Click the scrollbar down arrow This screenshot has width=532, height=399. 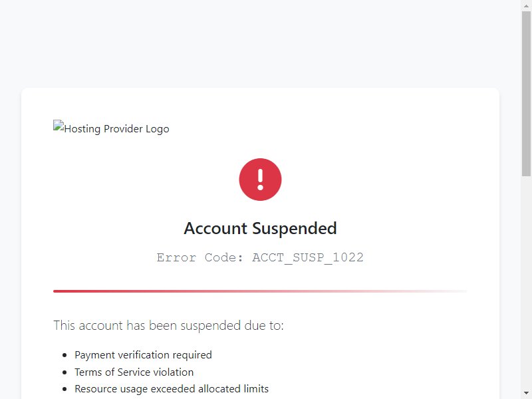pos(526,393)
